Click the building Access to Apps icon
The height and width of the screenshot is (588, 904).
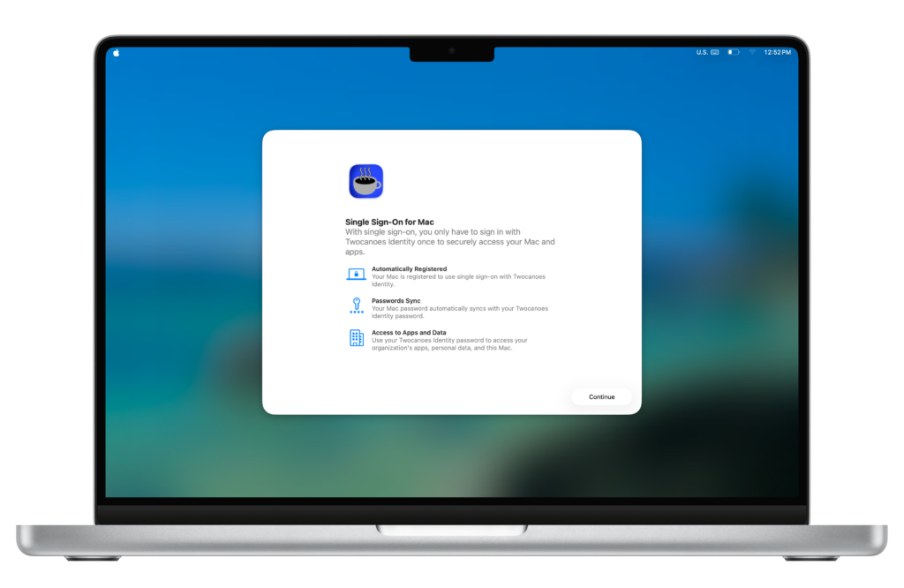point(356,337)
